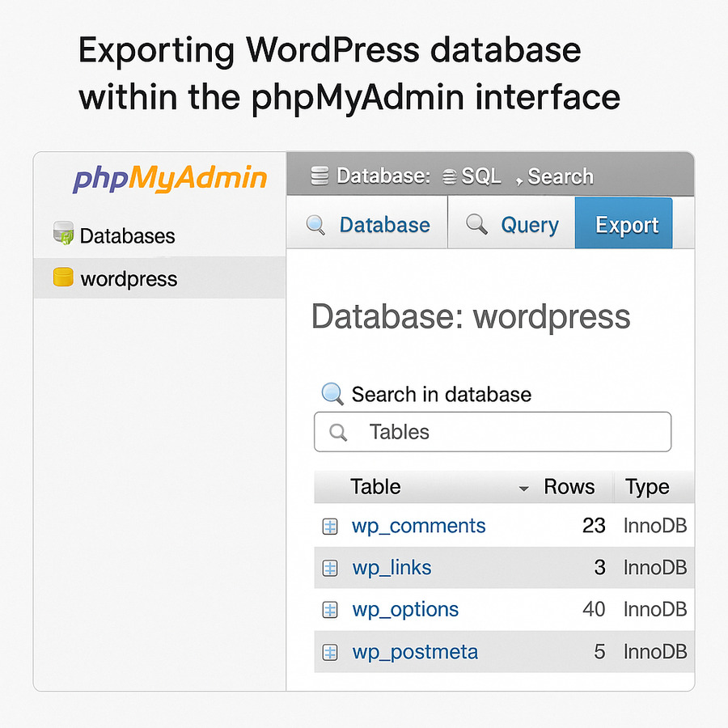The width and height of the screenshot is (728, 728).
Task: Click Database: label in the header bar
Action: (x=383, y=176)
